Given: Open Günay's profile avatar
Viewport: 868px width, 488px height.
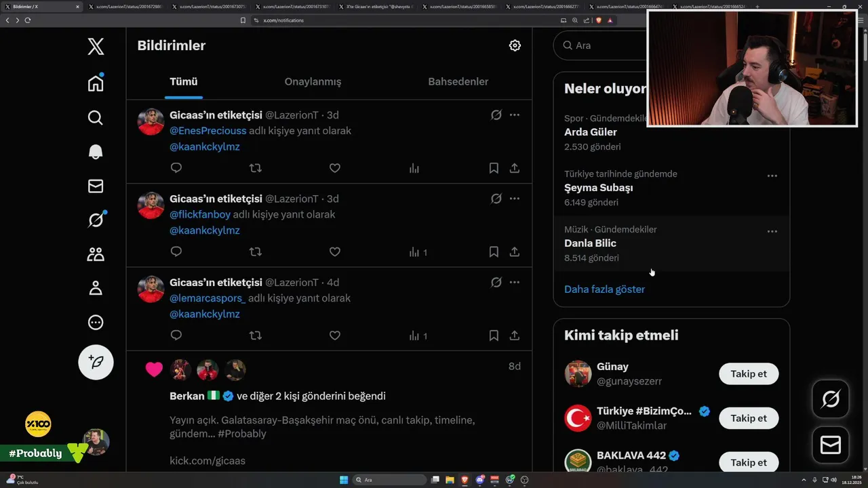Looking at the screenshot, I should pos(578,374).
